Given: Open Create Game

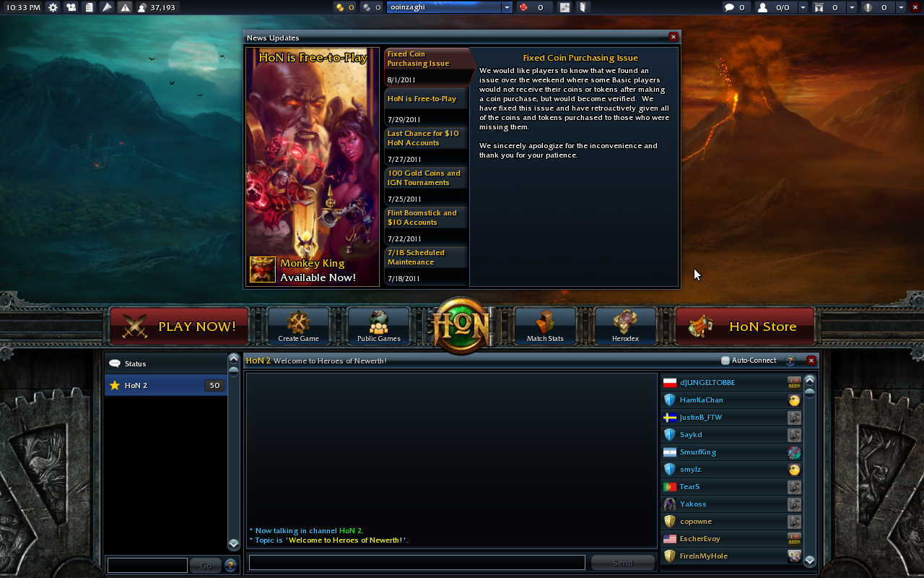Looking at the screenshot, I should click(298, 327).
